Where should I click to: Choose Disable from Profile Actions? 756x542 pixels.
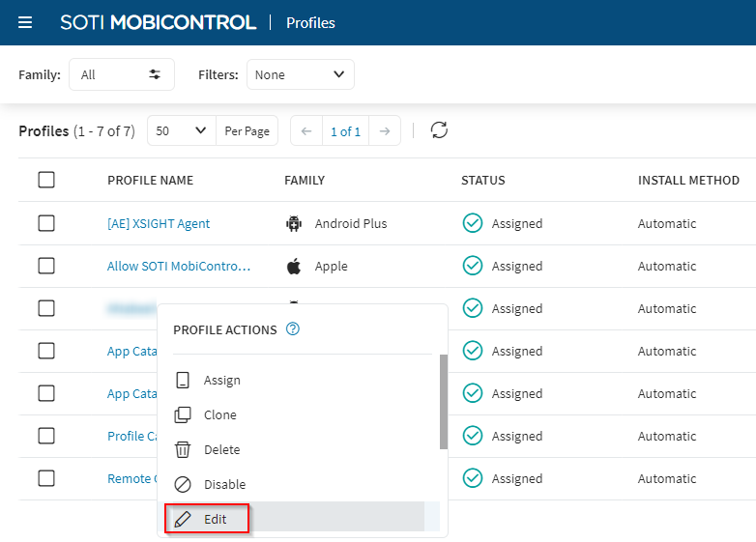(x=299, y=484)
